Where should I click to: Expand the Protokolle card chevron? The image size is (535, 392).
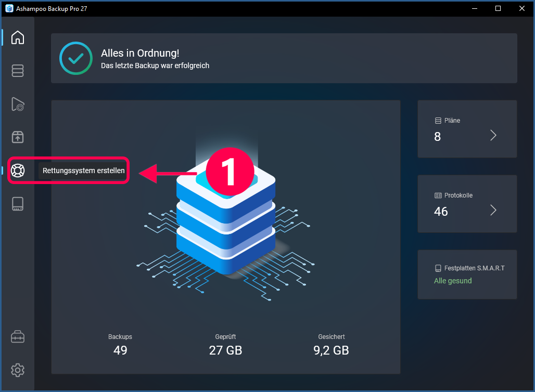point(493,211)
